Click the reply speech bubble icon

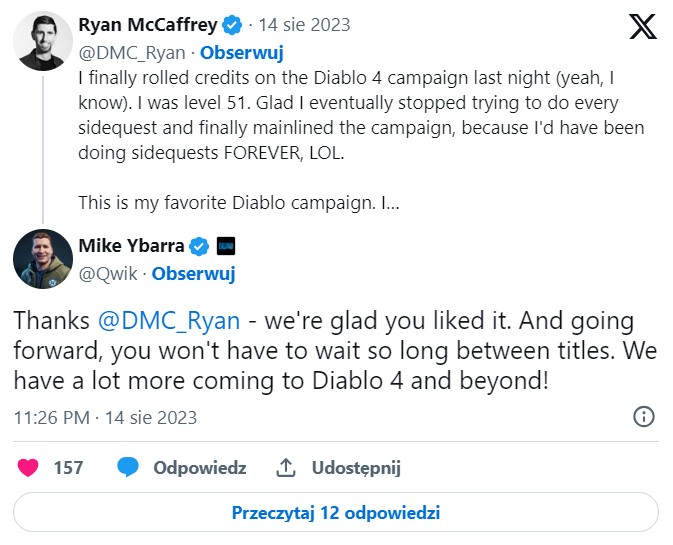pyautogui.click(x=127, y=467)
